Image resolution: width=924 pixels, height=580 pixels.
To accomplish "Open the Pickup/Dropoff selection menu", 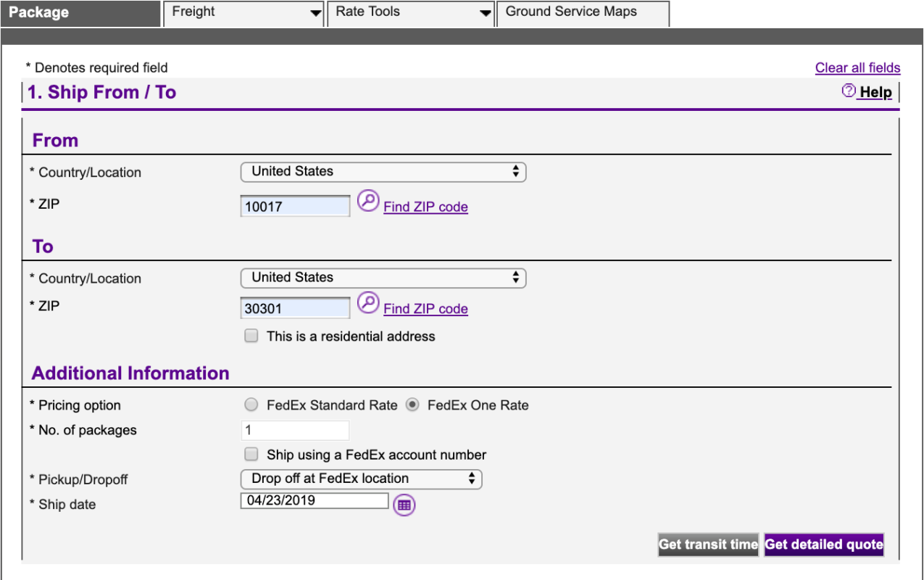I will pos(361,478).
